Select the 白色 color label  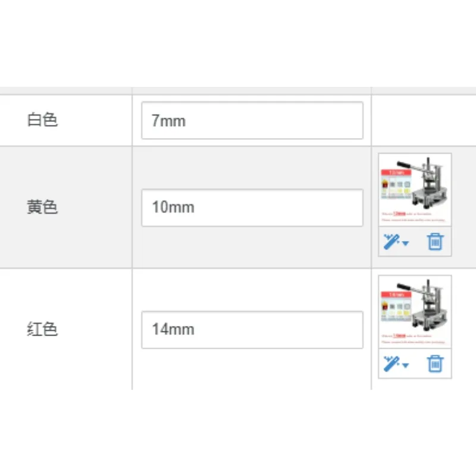click(x=42, y=120)
